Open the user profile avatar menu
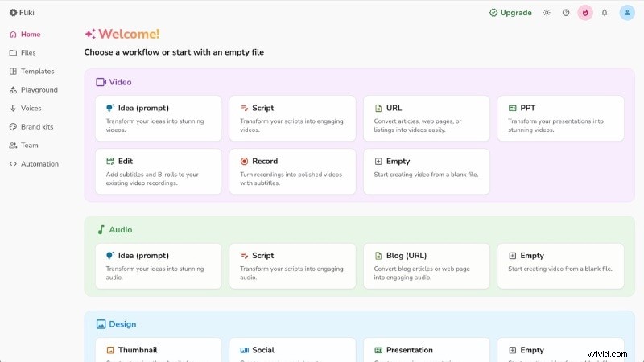 (x=627, y=13)
